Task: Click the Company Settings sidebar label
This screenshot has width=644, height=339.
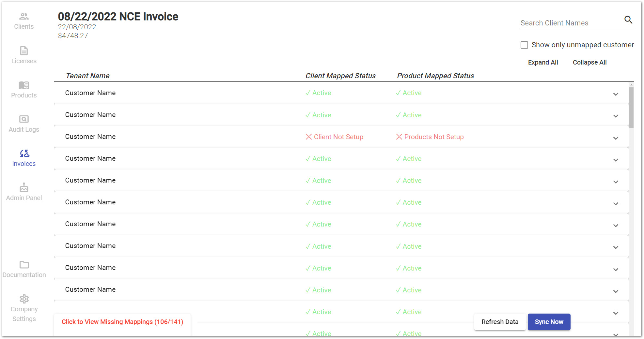Action: (24, 314)
